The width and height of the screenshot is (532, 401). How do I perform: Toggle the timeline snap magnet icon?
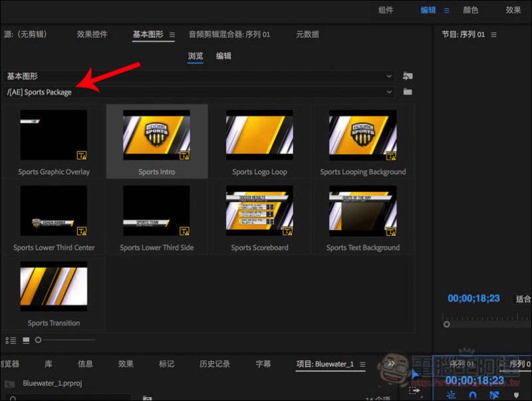(x=473, y=395)
